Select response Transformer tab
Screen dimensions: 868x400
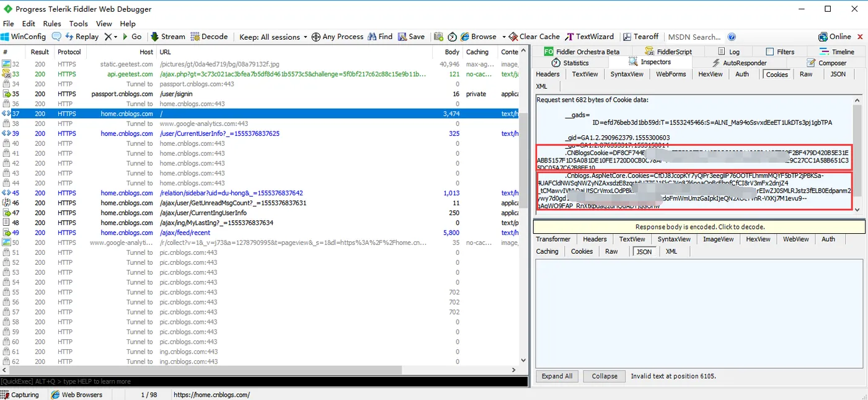click(x=553, y=239)
